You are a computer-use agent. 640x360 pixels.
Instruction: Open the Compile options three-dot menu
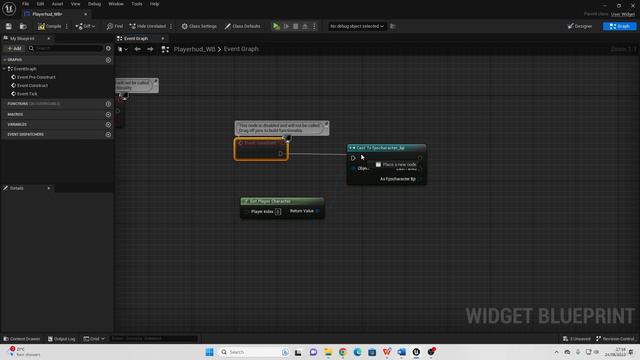point(67,26)
